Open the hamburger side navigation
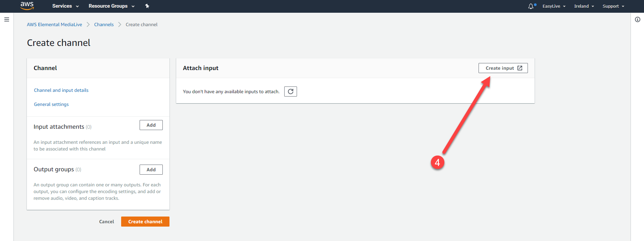644x241 pixels. coord(6,19)
